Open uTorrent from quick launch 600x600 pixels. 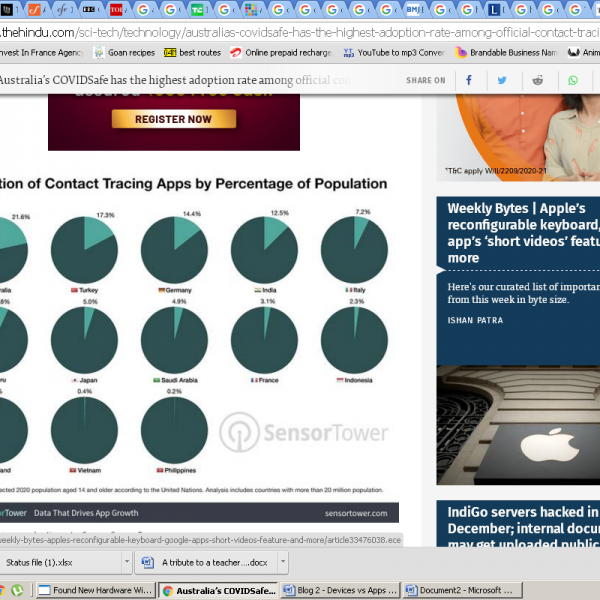(17, 590)
